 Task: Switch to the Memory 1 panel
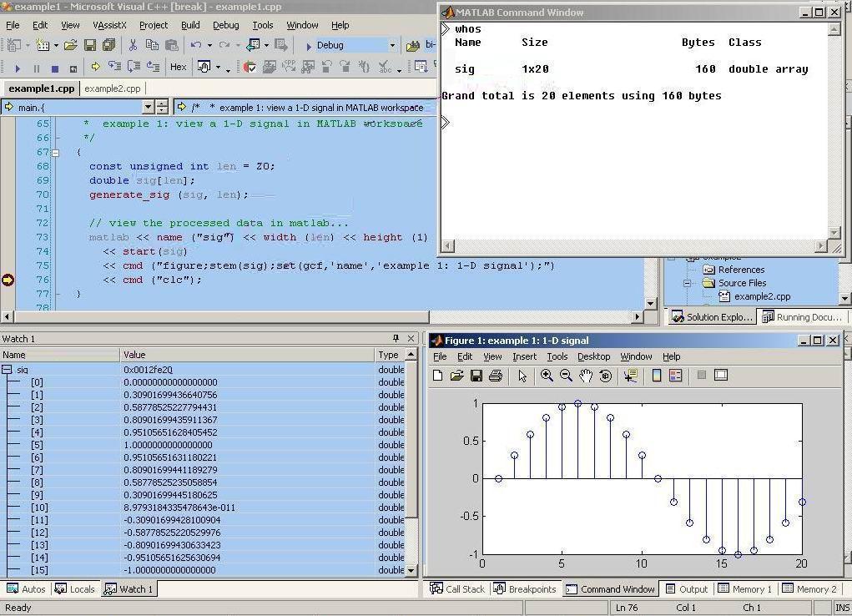[745, 588]
